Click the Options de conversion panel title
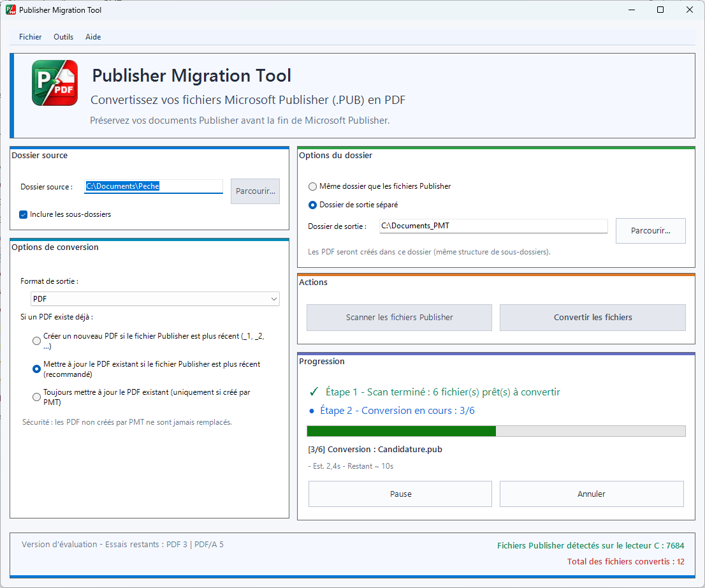Image resolution: width=705 pixels, height=588 pixels. click(x=55, y=247)
